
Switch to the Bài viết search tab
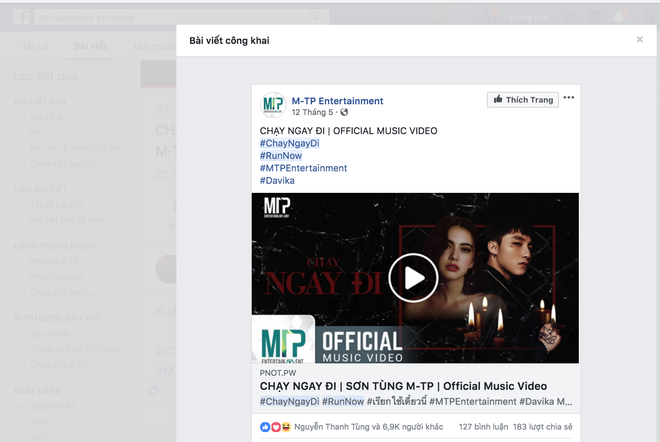coord(90,46)
